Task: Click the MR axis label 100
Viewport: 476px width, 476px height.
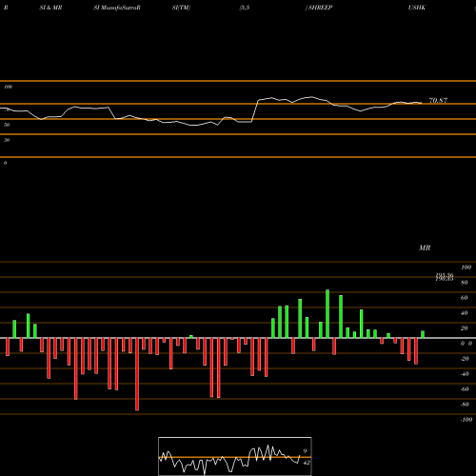Action: [466, 268]
